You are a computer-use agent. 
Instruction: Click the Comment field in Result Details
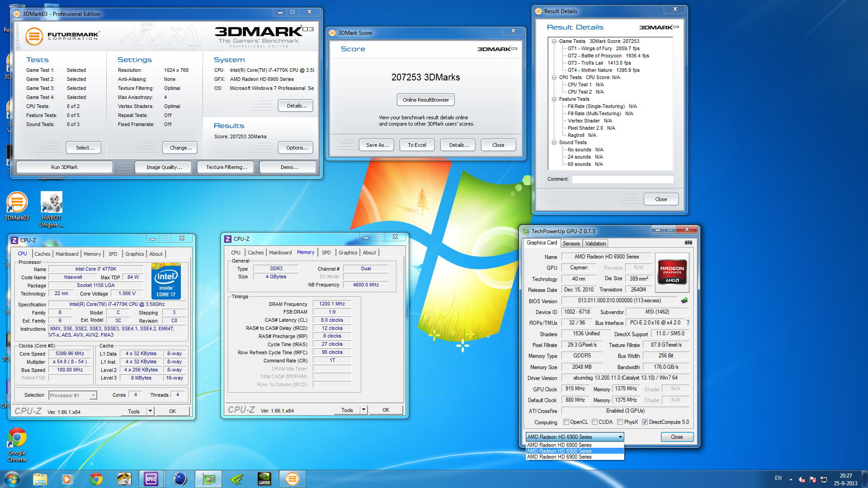(x=623, y=179)
